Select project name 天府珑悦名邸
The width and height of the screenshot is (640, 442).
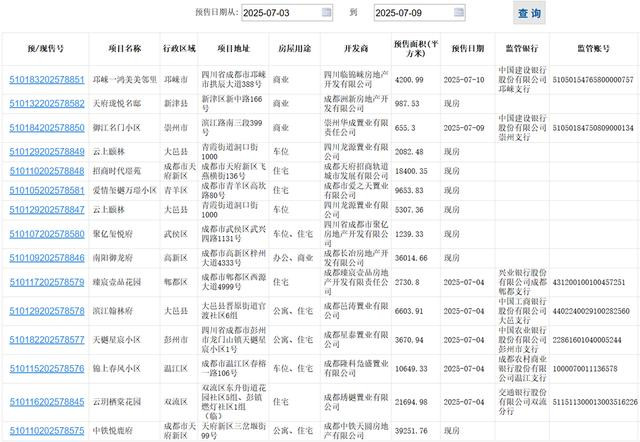coord(117,104)
